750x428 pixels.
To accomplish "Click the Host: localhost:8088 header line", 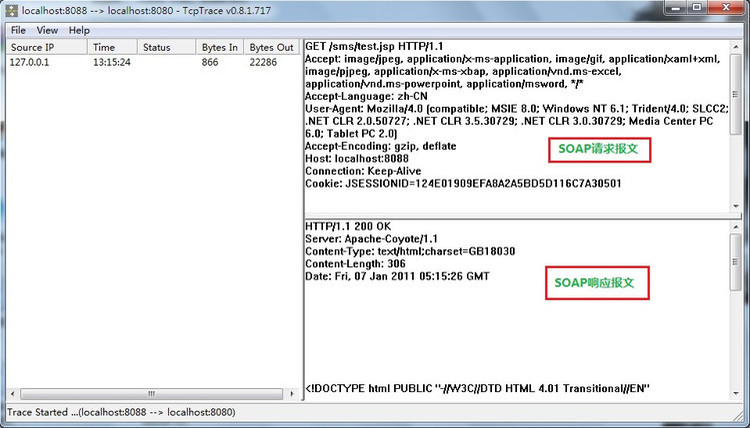I will point(357,158).
